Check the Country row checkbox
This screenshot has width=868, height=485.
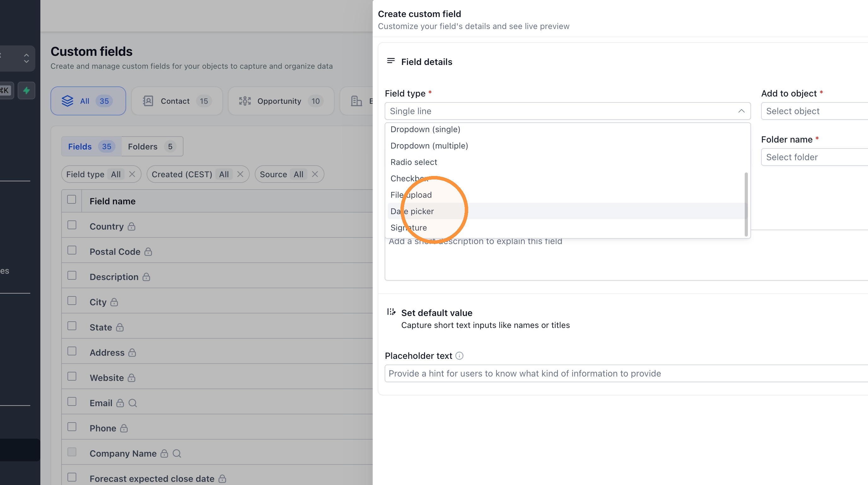(x=72, y=225)
